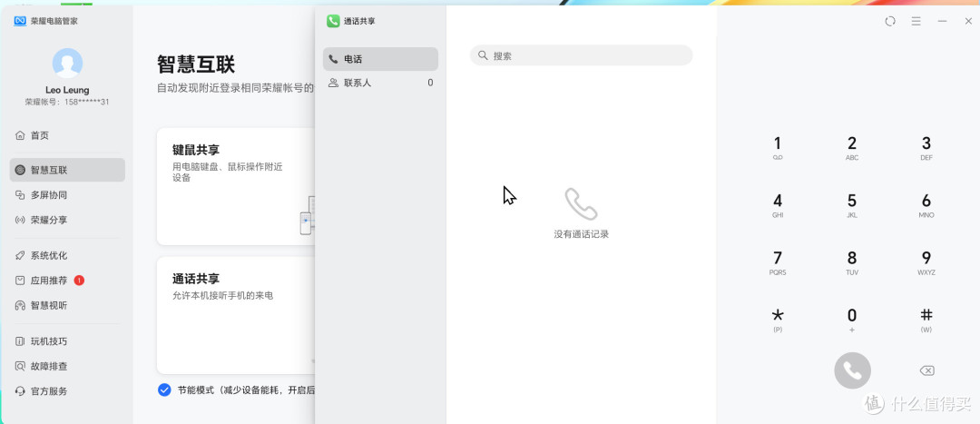
Task: Click the 没有通话记录 text
Action: (582, 234)
